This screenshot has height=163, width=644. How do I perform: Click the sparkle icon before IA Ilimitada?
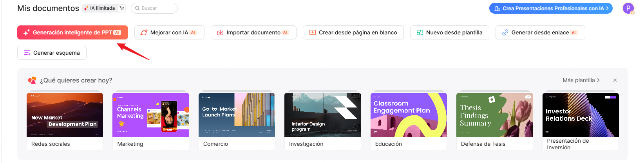[86, 8]
